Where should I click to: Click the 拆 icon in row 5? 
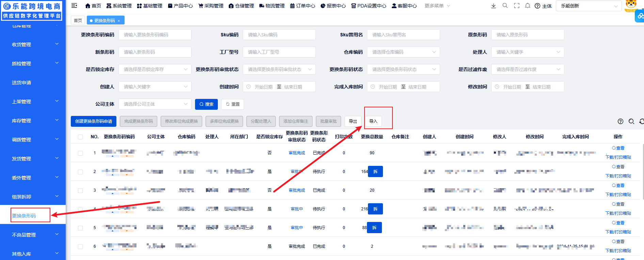point(374,228)
